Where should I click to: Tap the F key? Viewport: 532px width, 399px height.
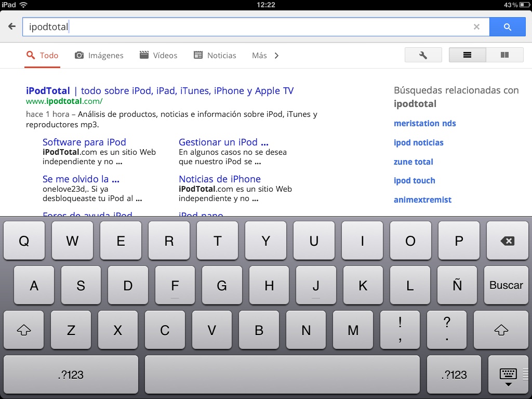pyautogui.click(x=175, y=285)
